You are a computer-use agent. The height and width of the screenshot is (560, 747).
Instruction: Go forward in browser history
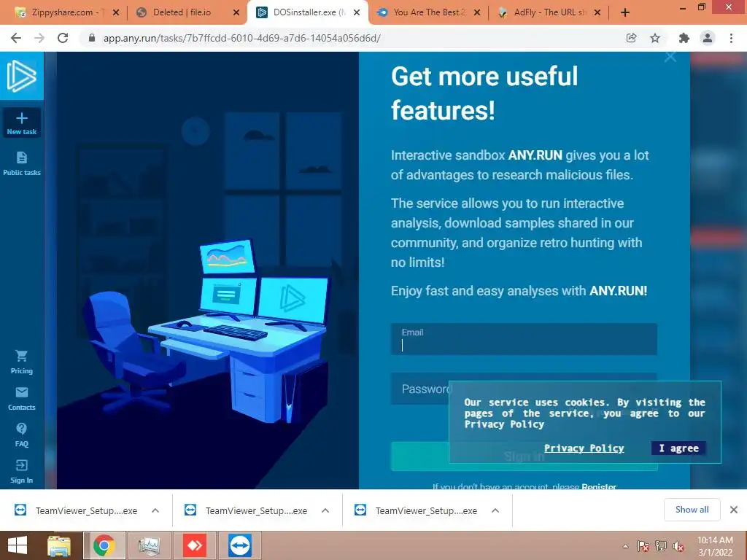point(39,38)
